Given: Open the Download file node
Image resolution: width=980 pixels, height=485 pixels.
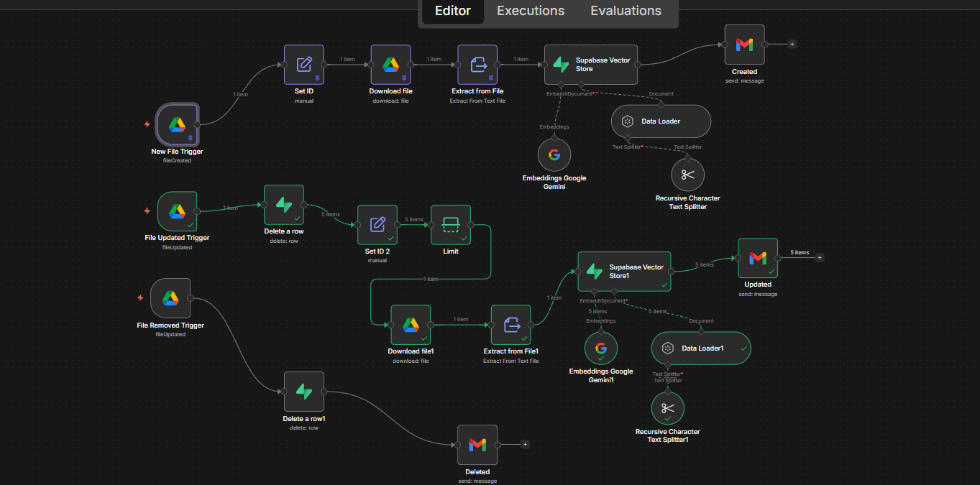Looking at the screenshot, I should [390, 65].
